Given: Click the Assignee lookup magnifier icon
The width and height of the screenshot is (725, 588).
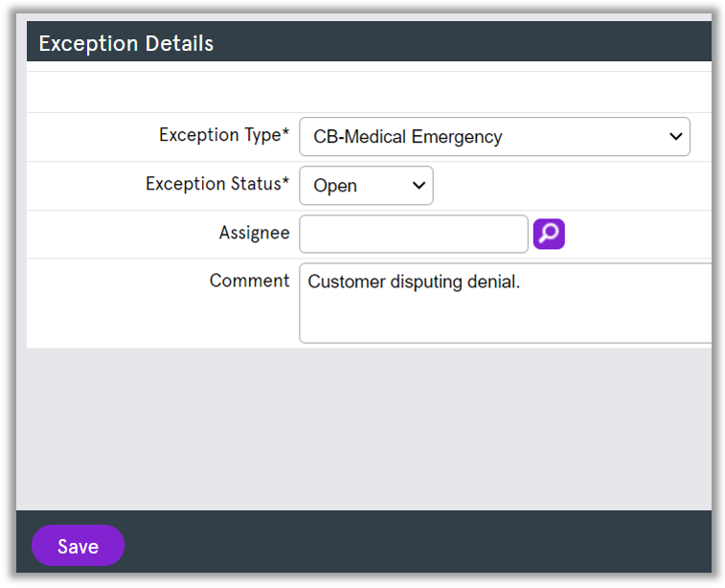Looking at the screenshot, I should pyautogui.click(x=549, y=234).
